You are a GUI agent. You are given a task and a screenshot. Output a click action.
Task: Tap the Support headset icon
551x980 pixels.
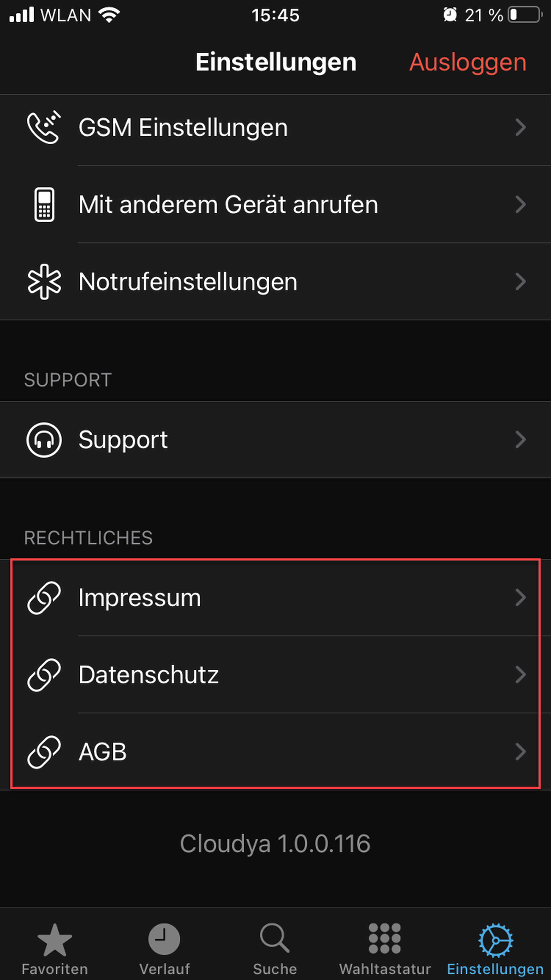click(44, 440)
